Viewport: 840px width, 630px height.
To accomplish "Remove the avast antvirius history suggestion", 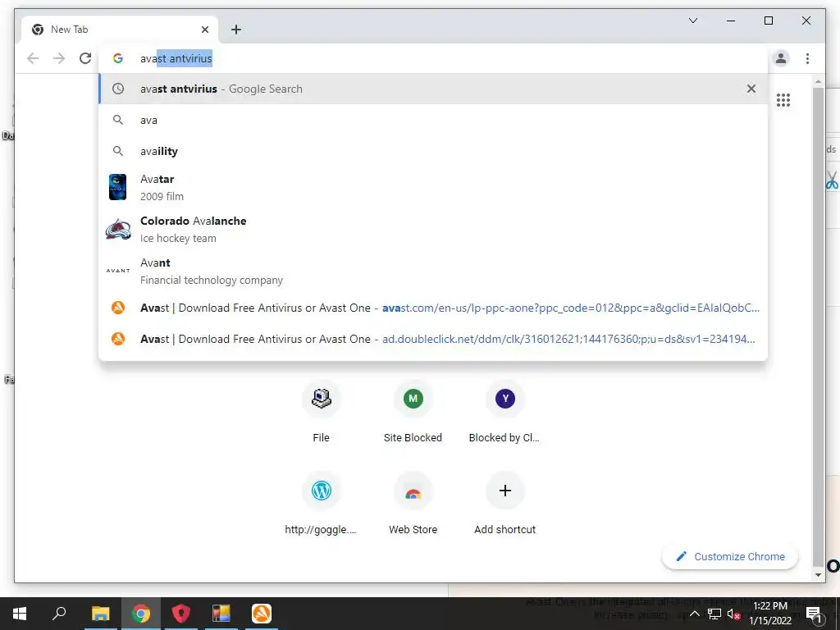I will pos(751,89).
